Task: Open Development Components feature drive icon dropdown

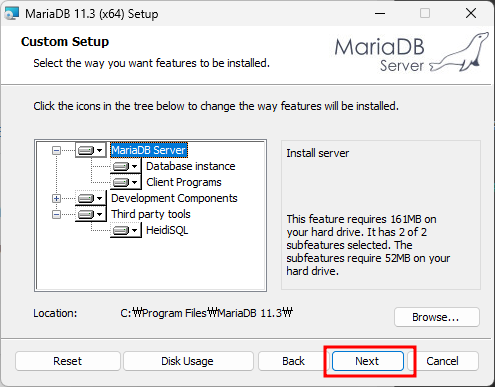Action: click(x=90, y=198)
